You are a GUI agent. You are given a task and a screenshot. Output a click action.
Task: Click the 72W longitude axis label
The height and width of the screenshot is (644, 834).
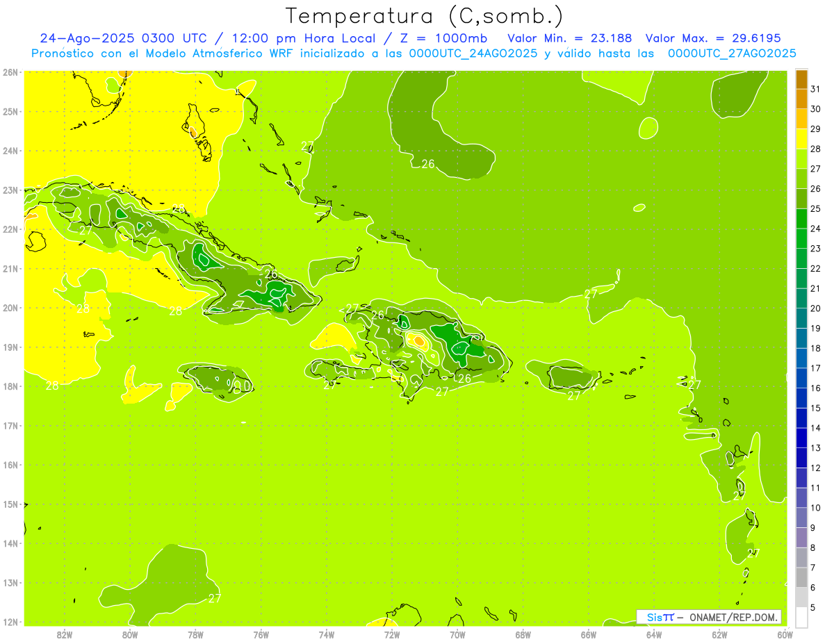pos(392,634)
